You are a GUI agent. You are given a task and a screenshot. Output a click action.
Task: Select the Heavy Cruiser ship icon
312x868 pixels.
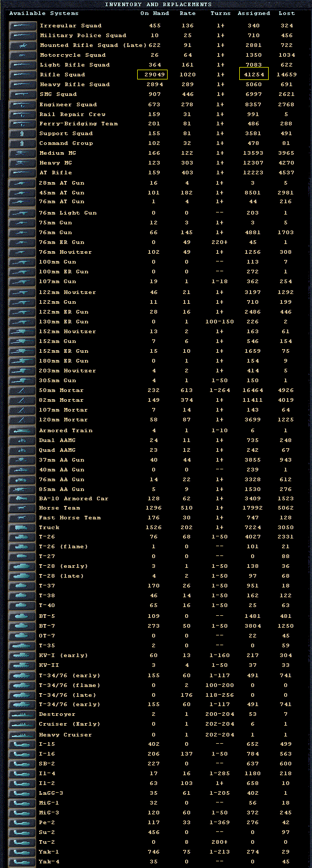pos(23,734)
